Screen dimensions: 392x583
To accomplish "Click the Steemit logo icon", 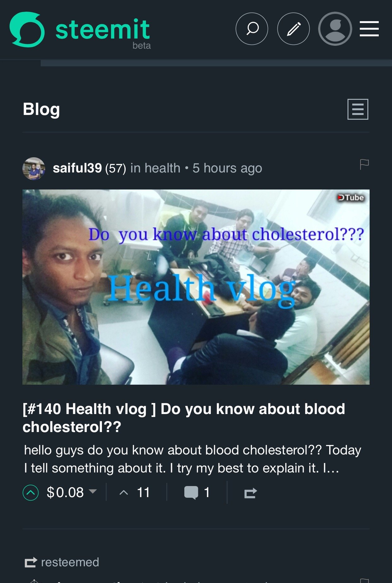I will click(27, 29).
